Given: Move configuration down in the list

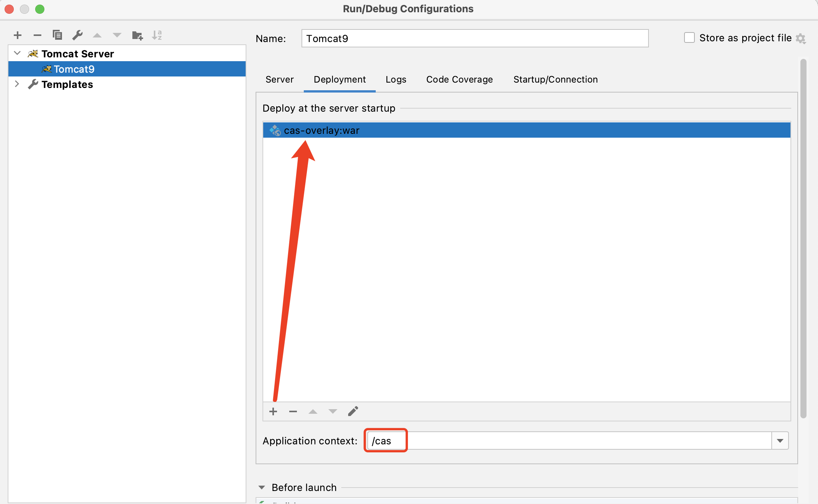Looking at the screenshot, I should 117,35.
